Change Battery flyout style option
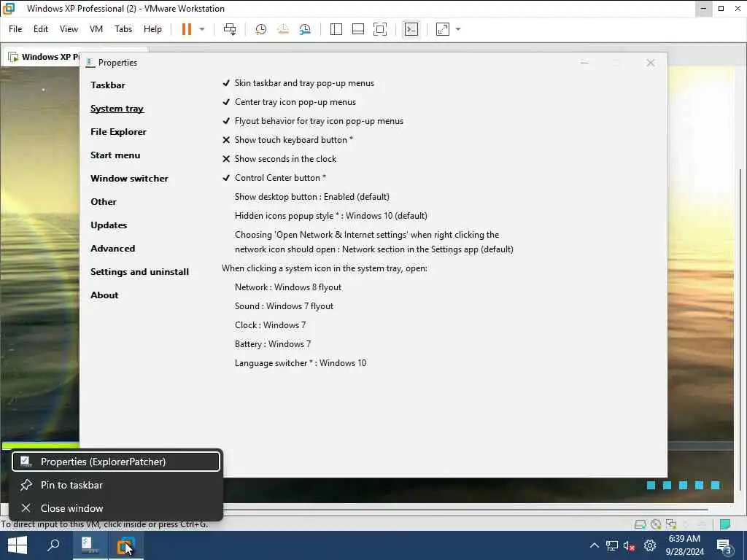747x560 pixels. tap(273, 344)
